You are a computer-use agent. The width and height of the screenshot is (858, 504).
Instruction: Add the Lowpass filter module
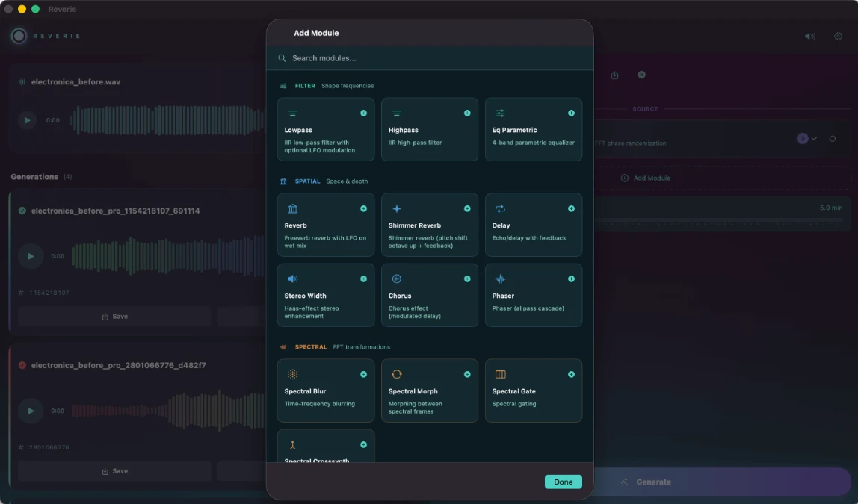363,113
